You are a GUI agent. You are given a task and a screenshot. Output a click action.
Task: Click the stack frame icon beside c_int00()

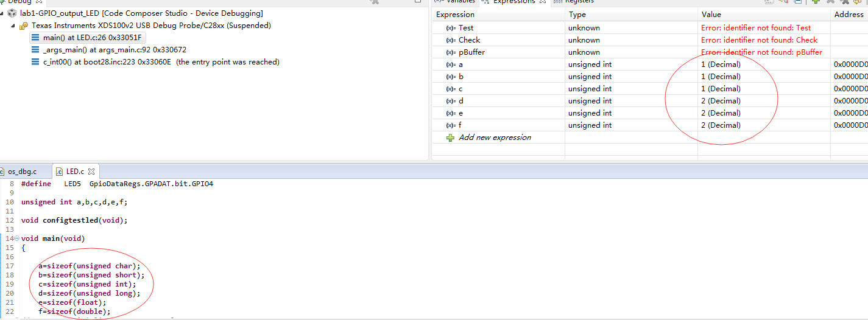(35, 62)
